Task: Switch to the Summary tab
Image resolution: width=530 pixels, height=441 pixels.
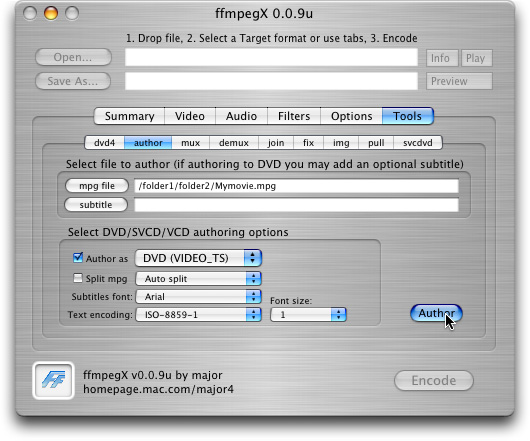Action: point(129,116)
